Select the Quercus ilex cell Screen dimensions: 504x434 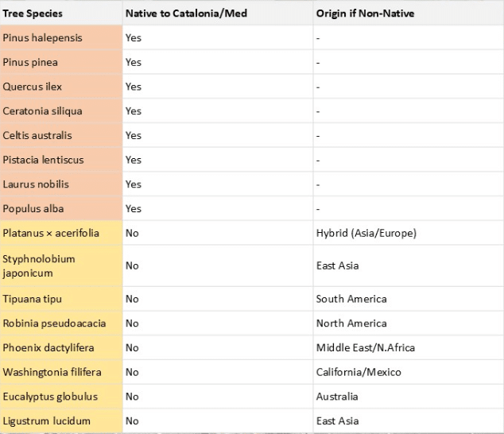(x=32, y=87)
